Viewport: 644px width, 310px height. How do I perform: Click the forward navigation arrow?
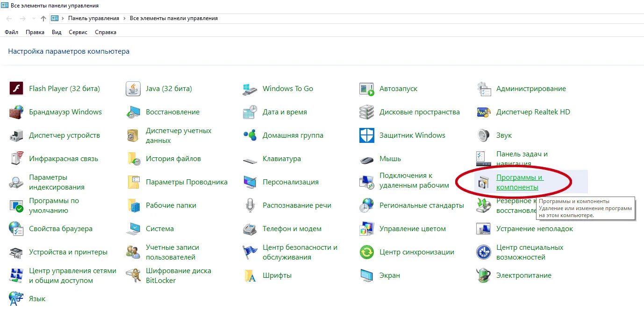pos(22,19)
